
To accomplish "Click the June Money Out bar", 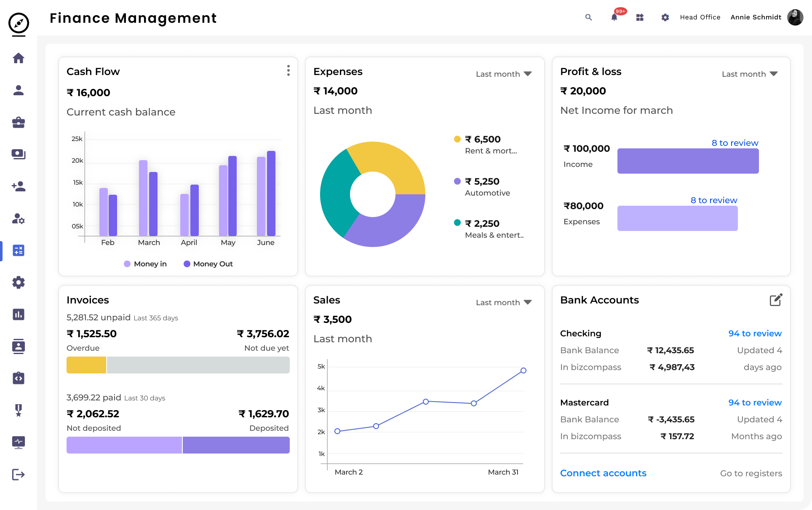I will 271,193.
